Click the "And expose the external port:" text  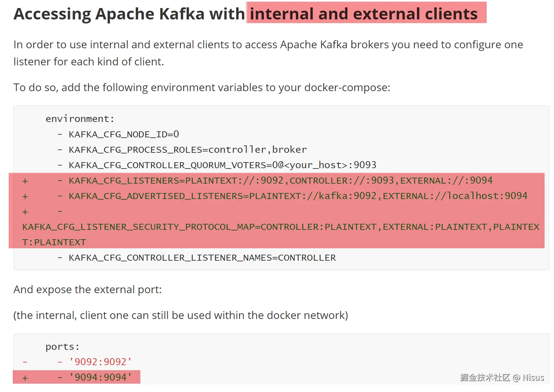87,289
